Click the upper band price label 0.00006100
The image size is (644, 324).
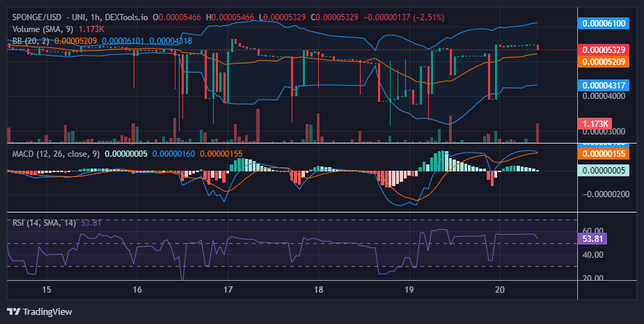[604, 24]
